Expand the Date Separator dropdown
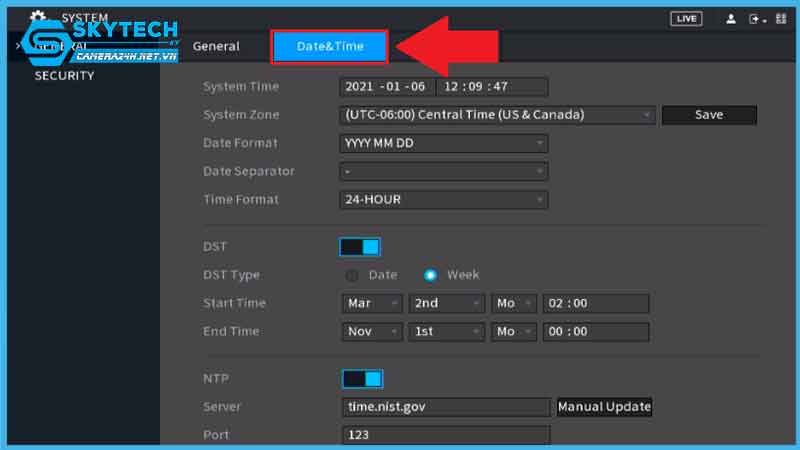This screenshot has height=450, width=800. click(x=444, y=171)
